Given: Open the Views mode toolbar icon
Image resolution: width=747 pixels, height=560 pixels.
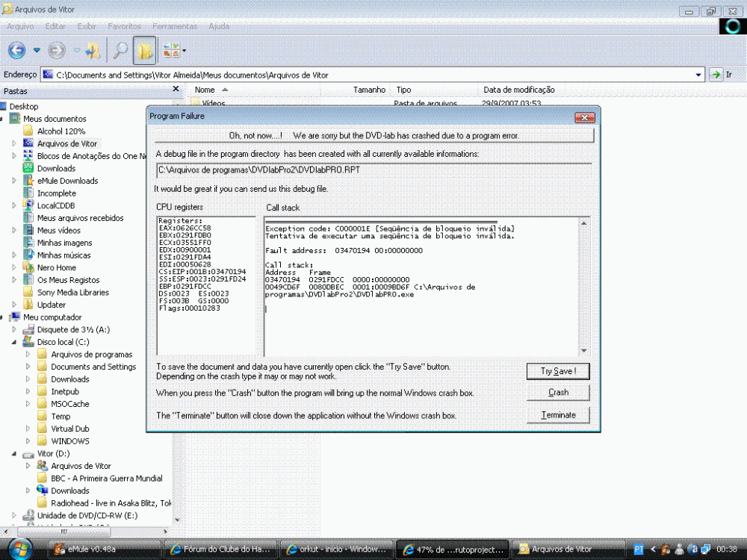Looking at the screenshot, I should click(172, 50).
